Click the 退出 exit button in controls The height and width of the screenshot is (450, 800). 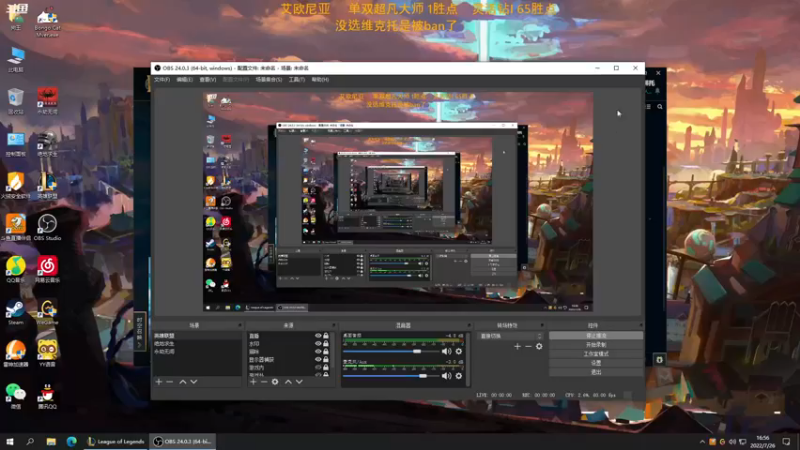tap(596, 372)
